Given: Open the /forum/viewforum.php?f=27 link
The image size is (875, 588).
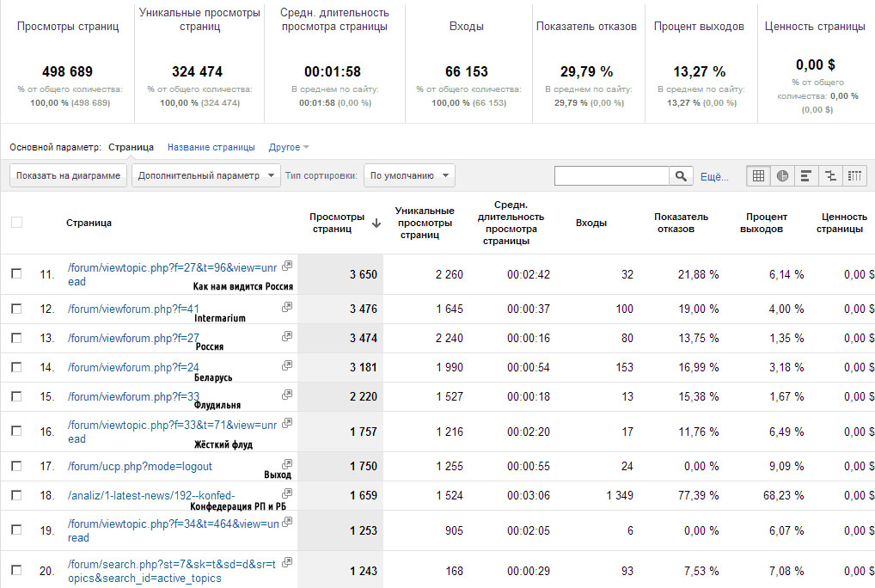Looking at the screenshot, I should pos(133,338).
